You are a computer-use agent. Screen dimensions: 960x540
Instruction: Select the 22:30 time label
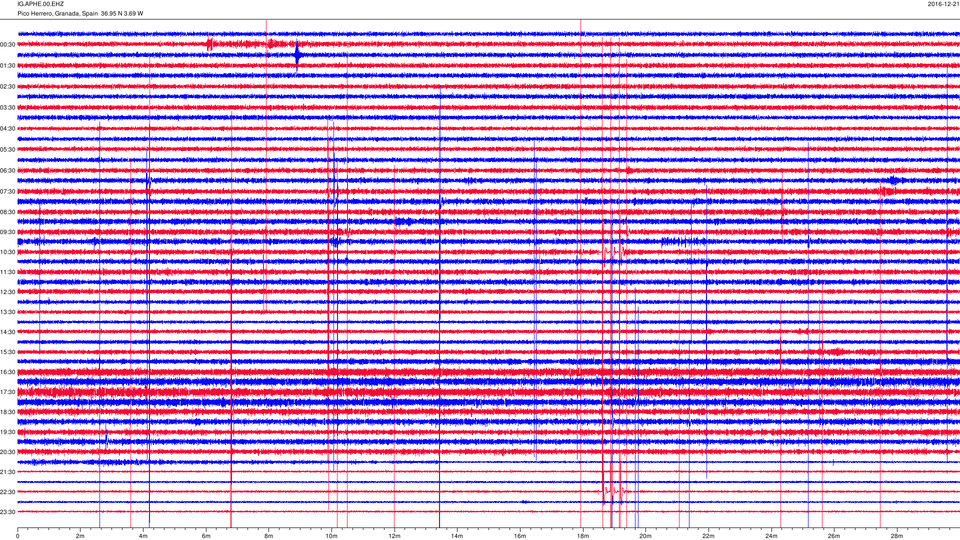coord(8,492)
